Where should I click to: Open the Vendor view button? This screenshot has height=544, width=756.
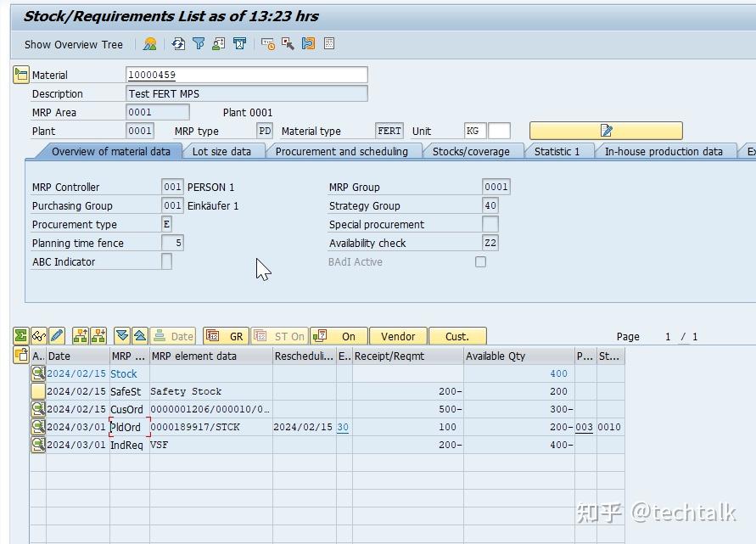coord(398,336)
